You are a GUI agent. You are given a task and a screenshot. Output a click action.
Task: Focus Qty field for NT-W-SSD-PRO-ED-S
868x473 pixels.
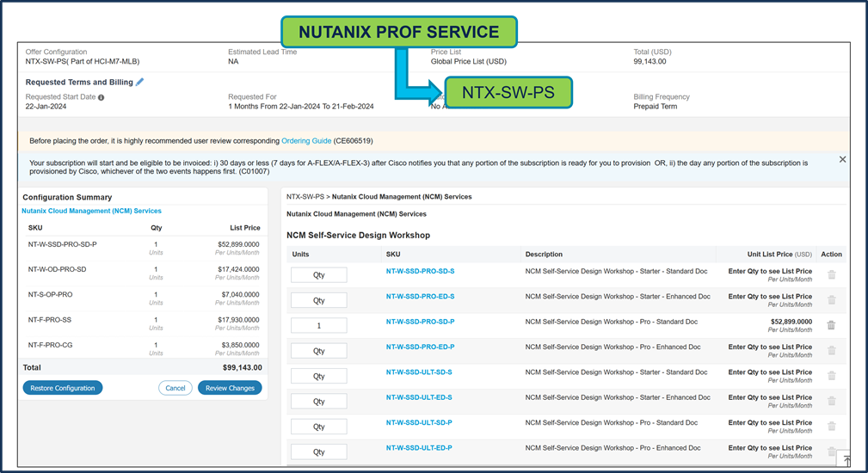pyautogui.click(x=319, y=300)
